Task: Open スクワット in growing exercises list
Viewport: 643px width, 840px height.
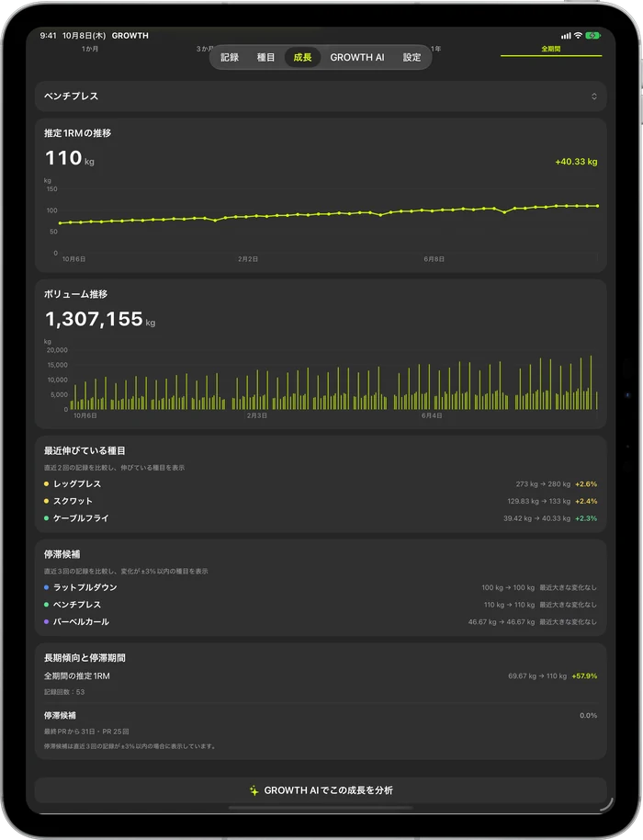Action: 321,501
